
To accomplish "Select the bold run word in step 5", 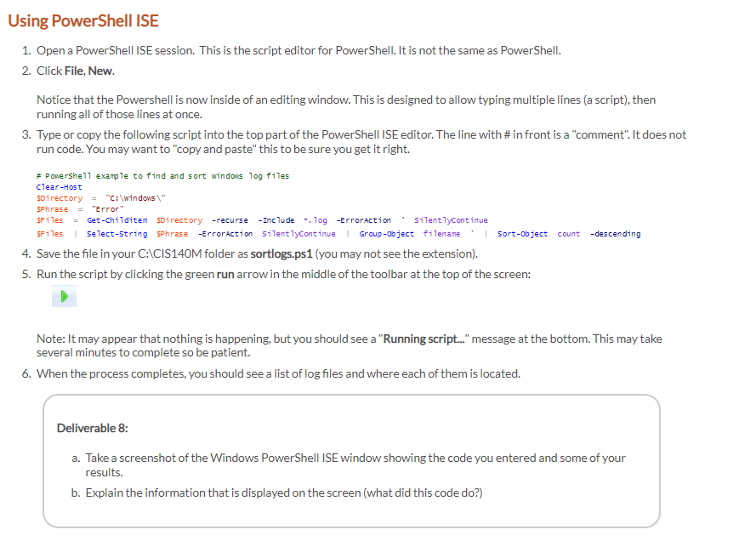I will (x=226, y=275).
